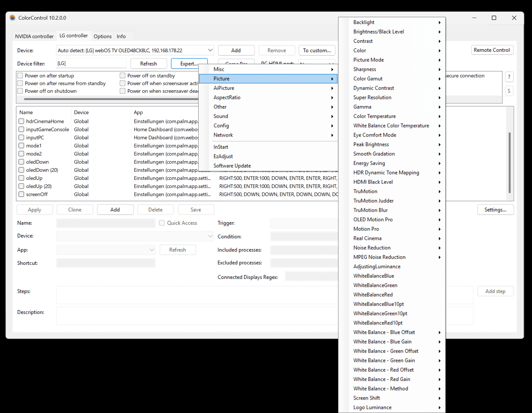Image resolution: width=532 pixels, height=413 pixels.
Task: Check the hdrCinemaHome preset checkbox
Action: tap(21, 121)
